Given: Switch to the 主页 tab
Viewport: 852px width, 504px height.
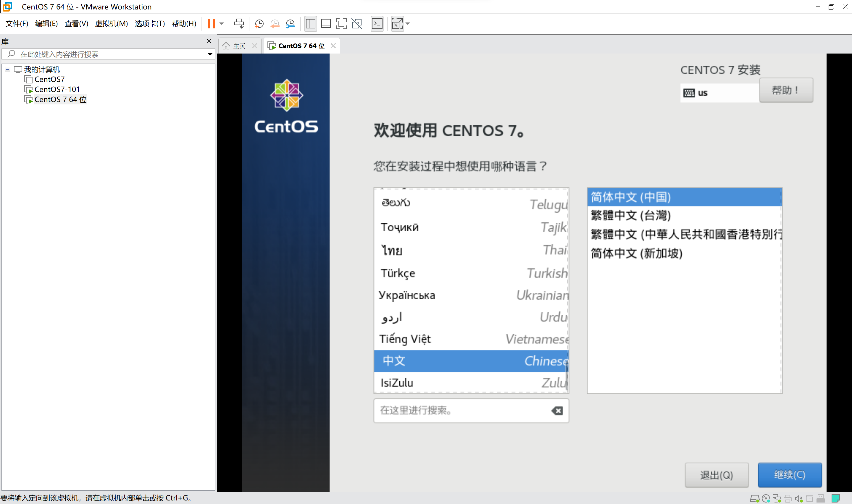Looking at the screenshot, I should pyautogui.click(x=239, y=46).
